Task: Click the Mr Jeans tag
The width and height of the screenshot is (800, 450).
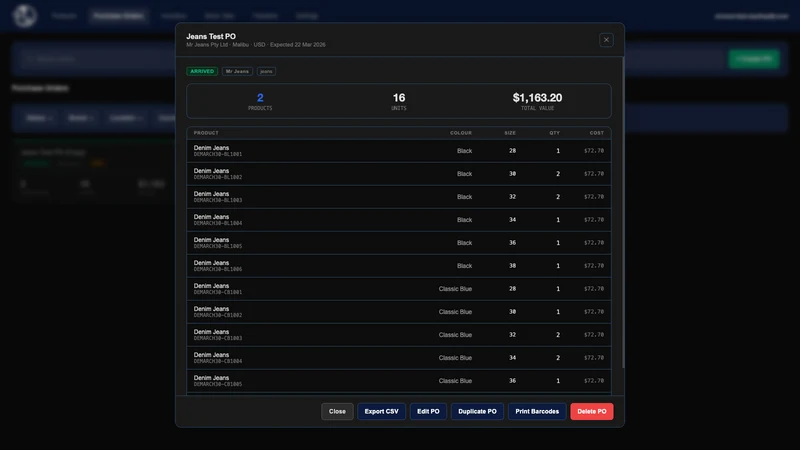Action: (237, 71)
